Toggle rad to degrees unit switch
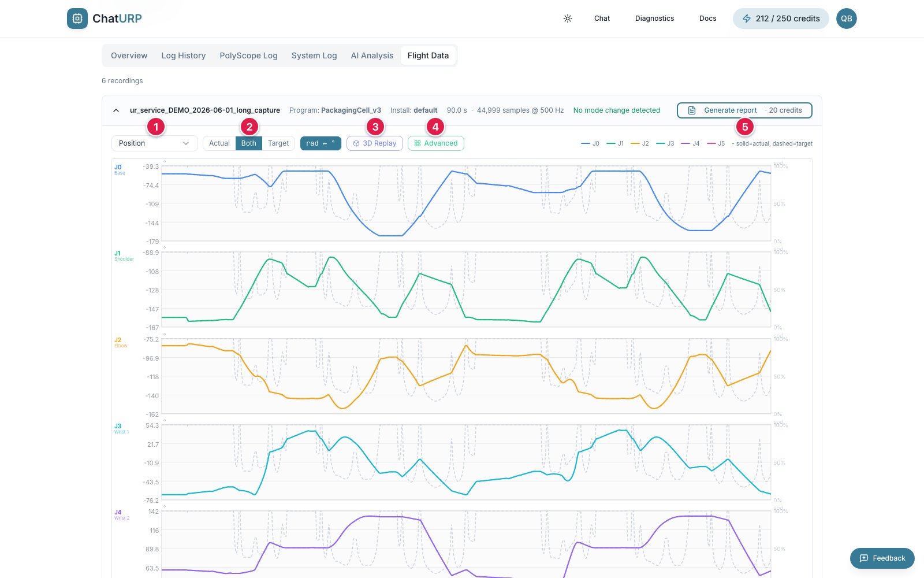This screenshot has height=578, width=924. click(x=321, y=143)
